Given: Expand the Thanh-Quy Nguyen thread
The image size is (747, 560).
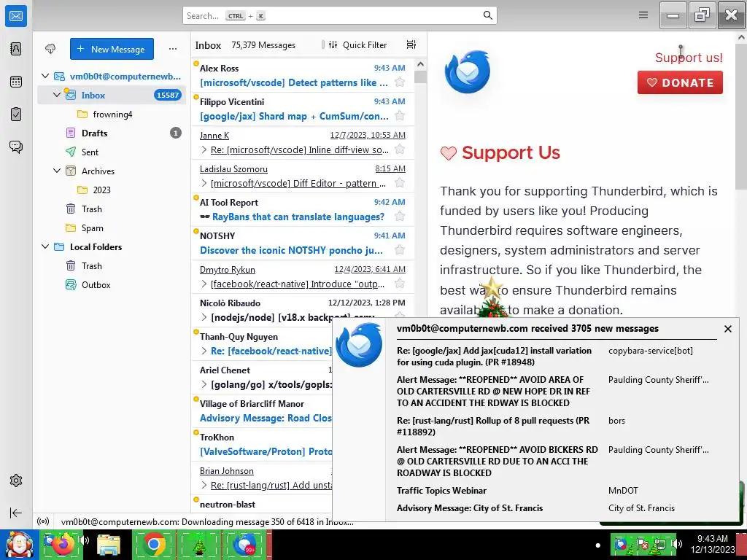Looking at the screenshot, I should point(204,351).
